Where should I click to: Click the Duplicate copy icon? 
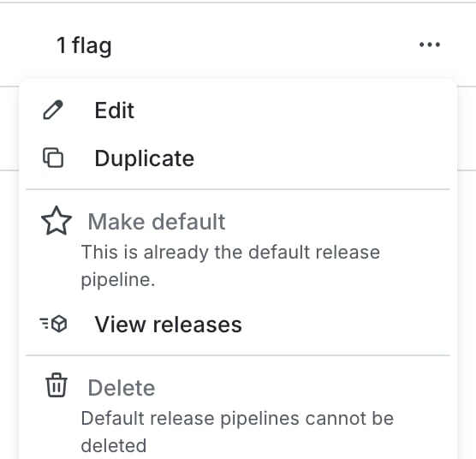[x=53, y=158]
